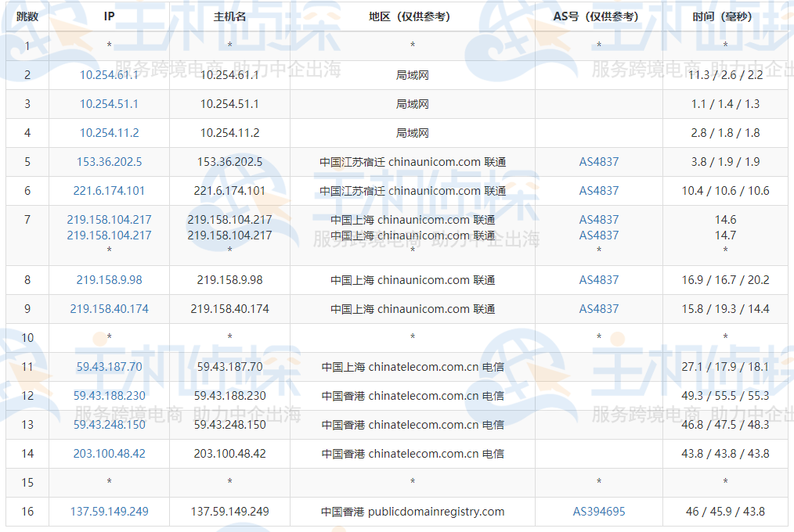
Task: Select the IP link 59.43.187.70
Action: [109, 365]
